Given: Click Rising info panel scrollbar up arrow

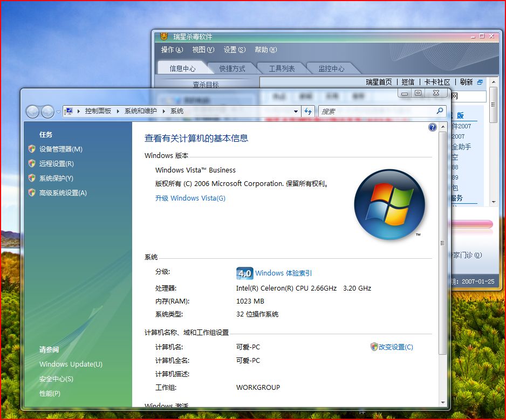Looking at the screenshot, I should (x=493, y=82).
